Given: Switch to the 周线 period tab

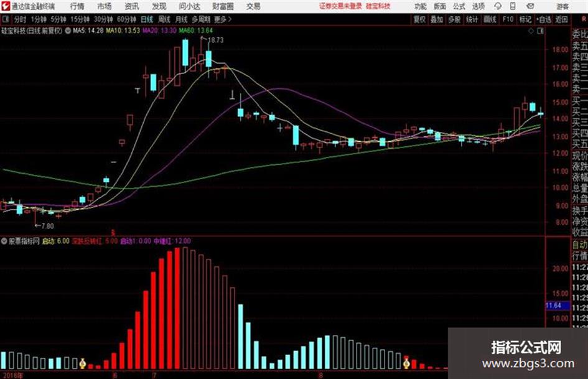Looking at the screenshot, I should (164, 19).
